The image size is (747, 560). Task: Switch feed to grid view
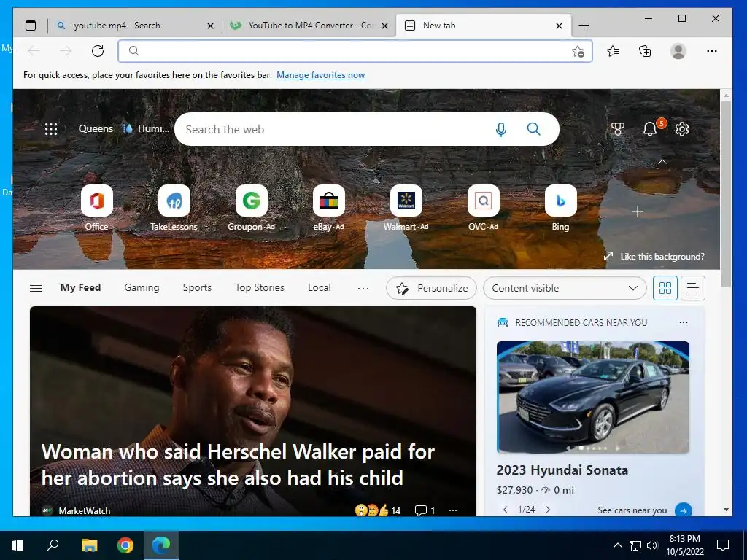(x=665, y=287)
